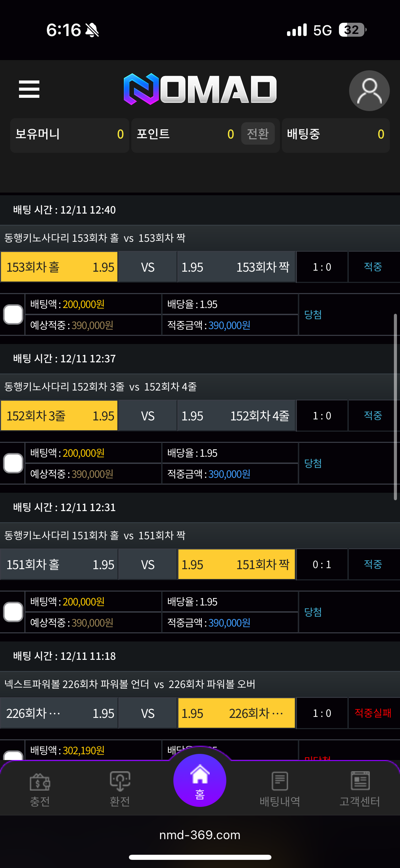
Task: Tap the user profile icon
Action: [369, 91]
